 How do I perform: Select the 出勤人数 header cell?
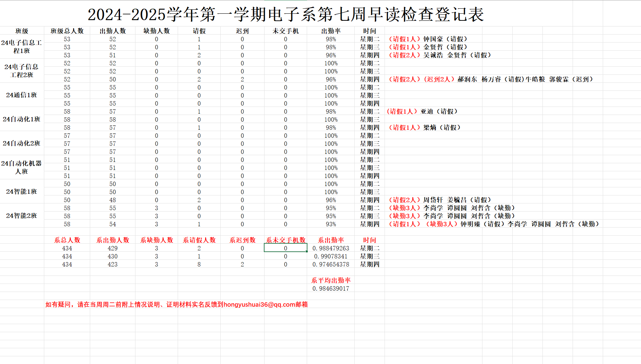(113, 31)
